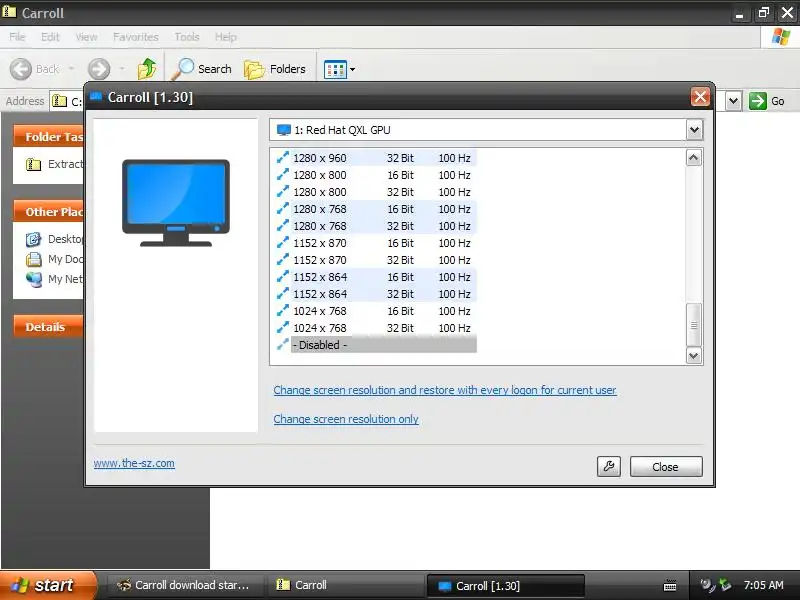
Task: Click the Start button
Action: point(47,585)
